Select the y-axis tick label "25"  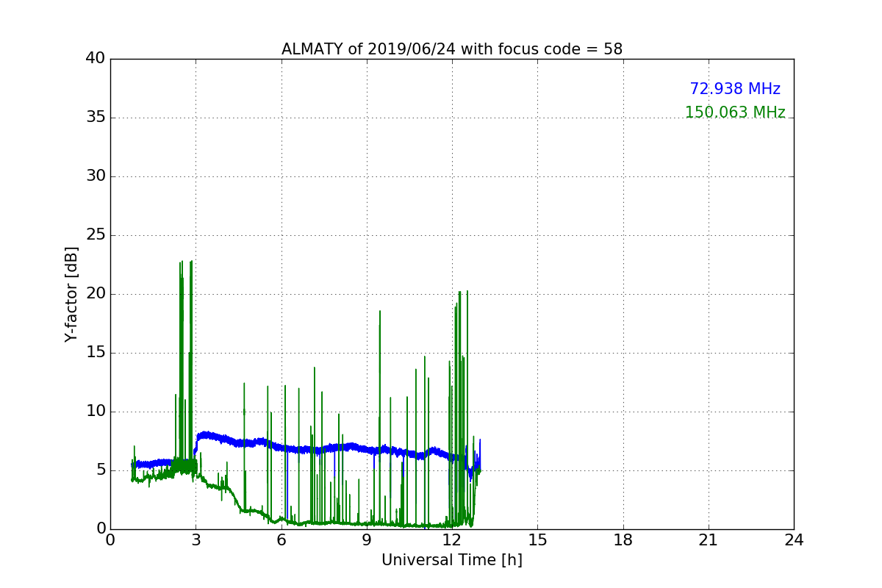click(x=96, y=235)
